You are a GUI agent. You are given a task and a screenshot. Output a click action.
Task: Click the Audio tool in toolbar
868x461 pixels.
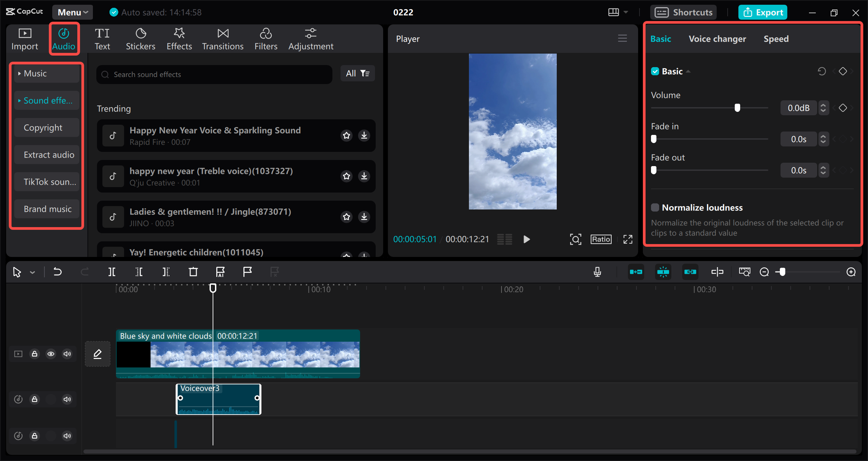click(63, 38)
